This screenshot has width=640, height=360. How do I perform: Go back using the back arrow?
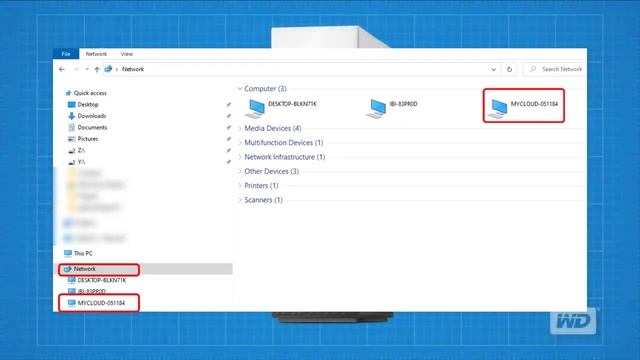coord(62,69)
